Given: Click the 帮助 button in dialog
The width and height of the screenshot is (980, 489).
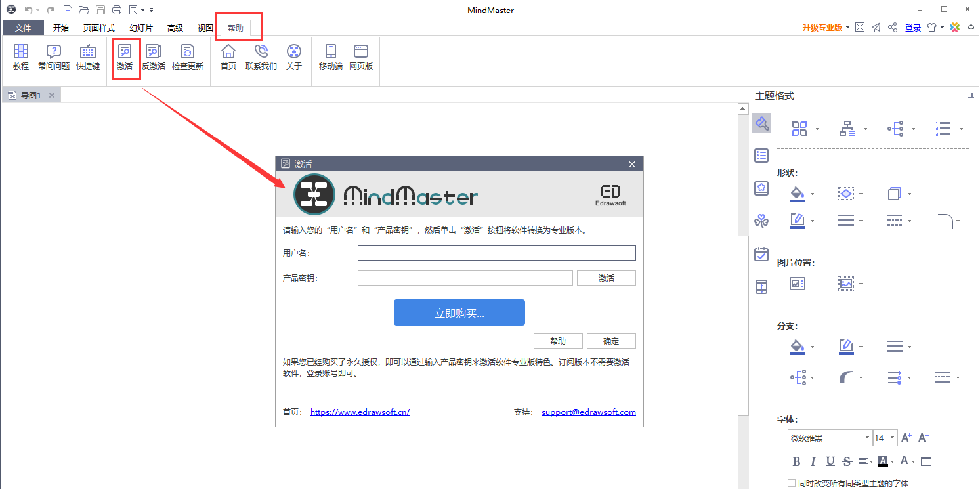Looking at the screenshot, I should click(x=558, y=341).
